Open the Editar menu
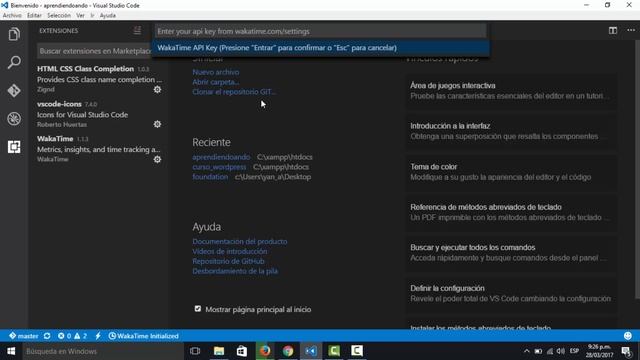Image resolution: width=640 pixels, height=360 pixels. [34, 16]
